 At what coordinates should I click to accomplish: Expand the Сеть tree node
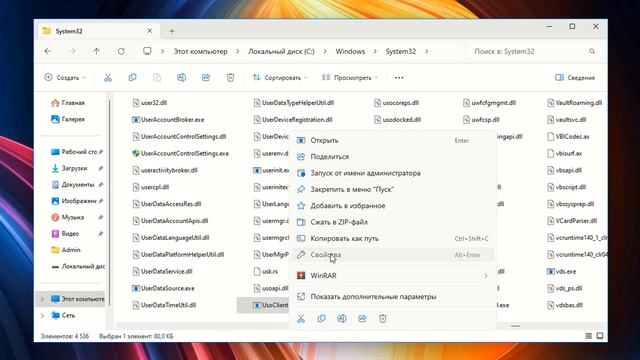42,316
